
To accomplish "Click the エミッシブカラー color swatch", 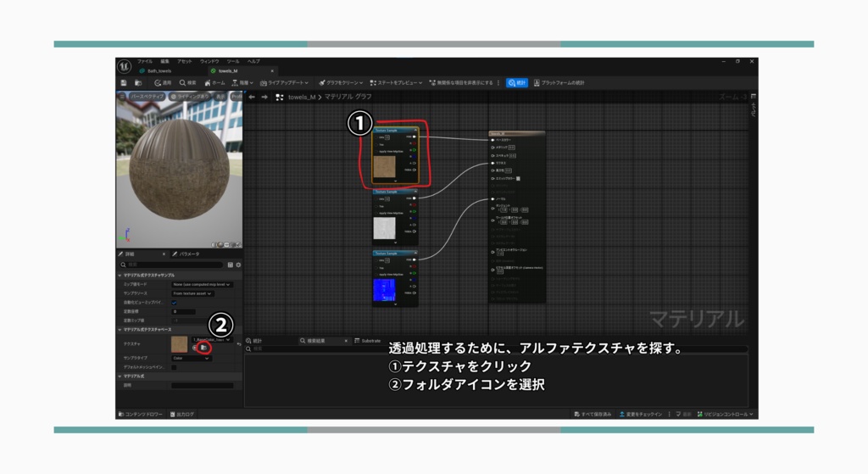I will pos(518,178).
